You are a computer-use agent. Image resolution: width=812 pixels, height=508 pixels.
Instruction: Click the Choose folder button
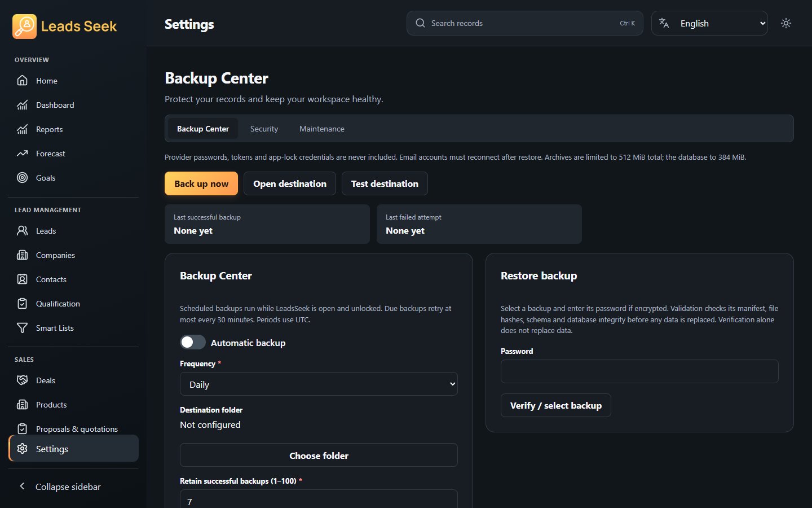[x=319, y=455]
